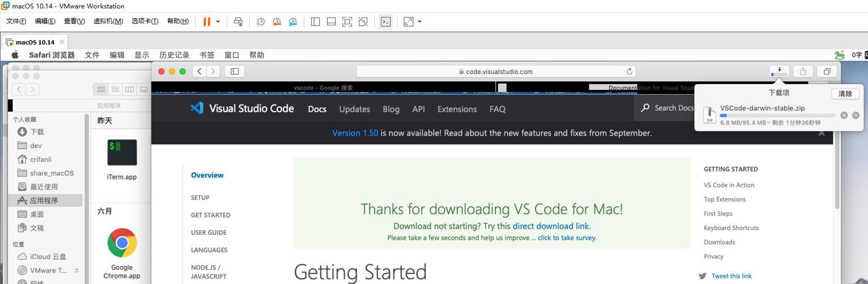Screen dimensions: 868x284
Task: Open VMware 编辑(E) menu
Action: 45,21
